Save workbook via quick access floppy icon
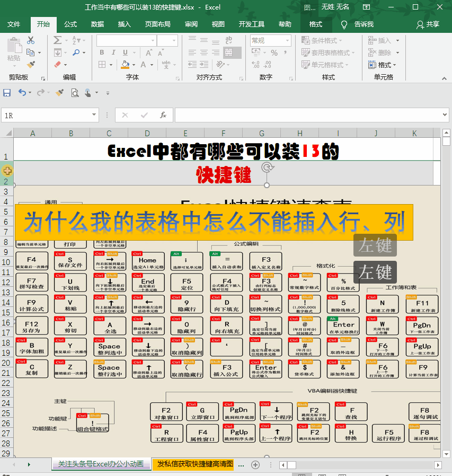 pyautogui.click(x=7, y=93)
